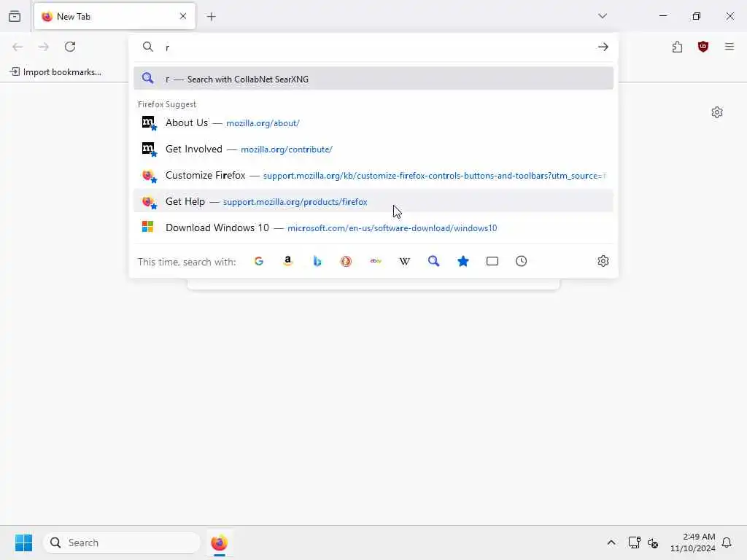
Task: Pick DuckDuckGo search engine icon
Action: click(x=346, y=261)
